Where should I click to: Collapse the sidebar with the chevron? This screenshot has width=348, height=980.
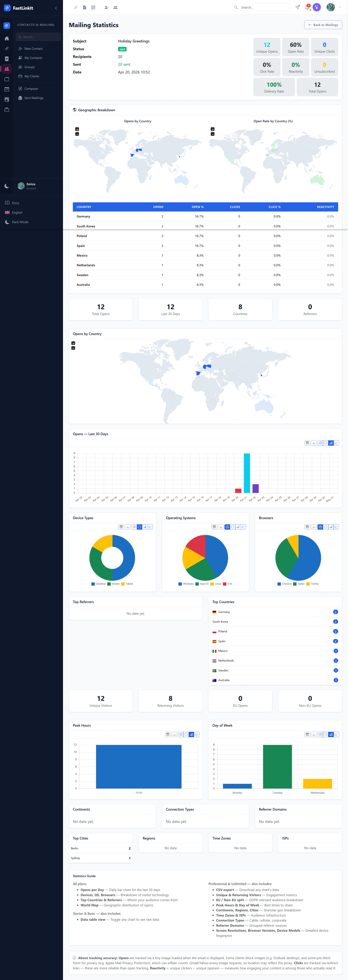(56, 8)
